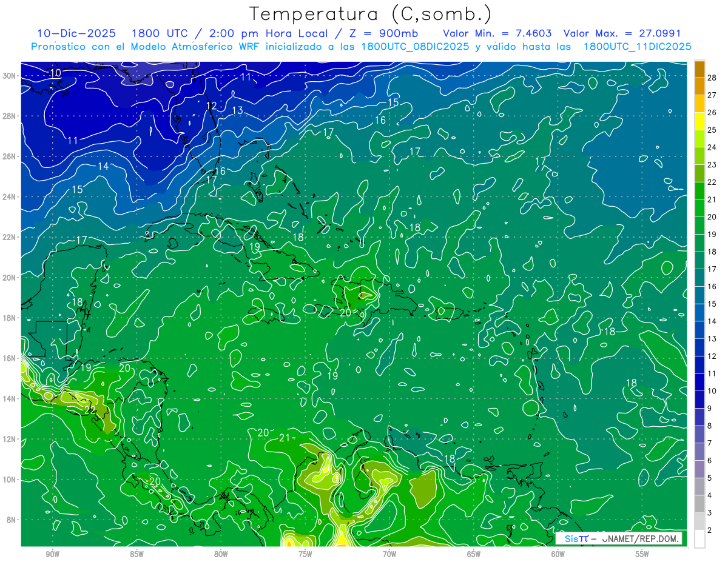Click the 65W longitude label
The image size is (728, 562).
(x=474, y=555)
